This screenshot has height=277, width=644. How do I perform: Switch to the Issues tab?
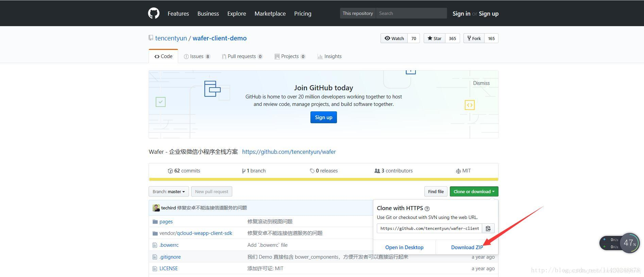[x=197, y=56]
